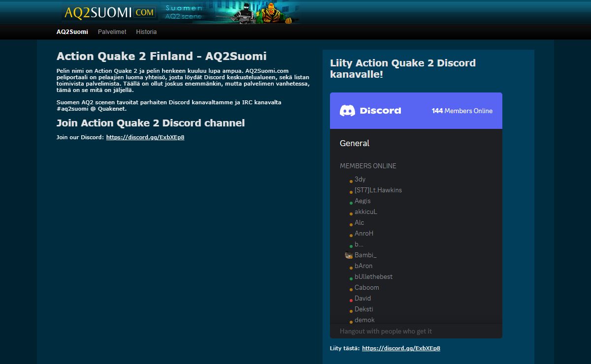Screen dimensions: 591x364
Task: Click the status dot beside akkicuL
Action: click(x=351, y=213)
